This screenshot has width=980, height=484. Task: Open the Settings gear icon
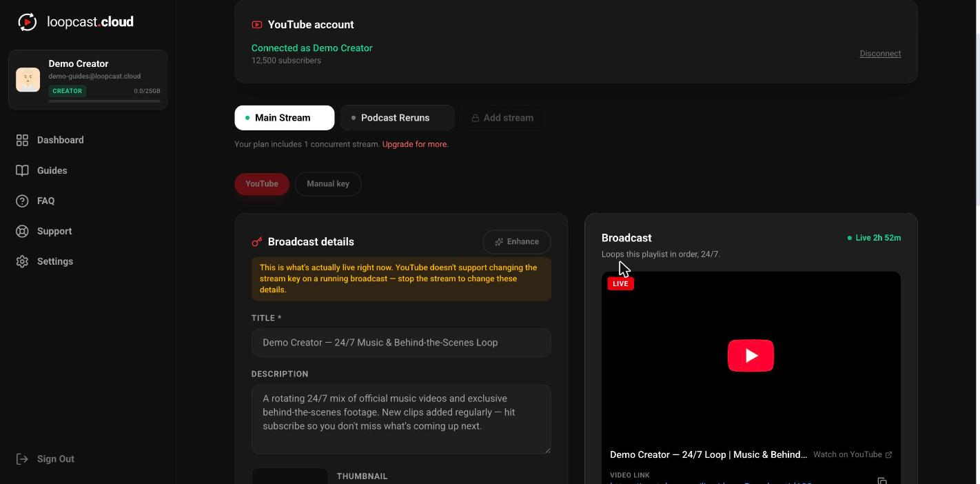tap(22, 261)
